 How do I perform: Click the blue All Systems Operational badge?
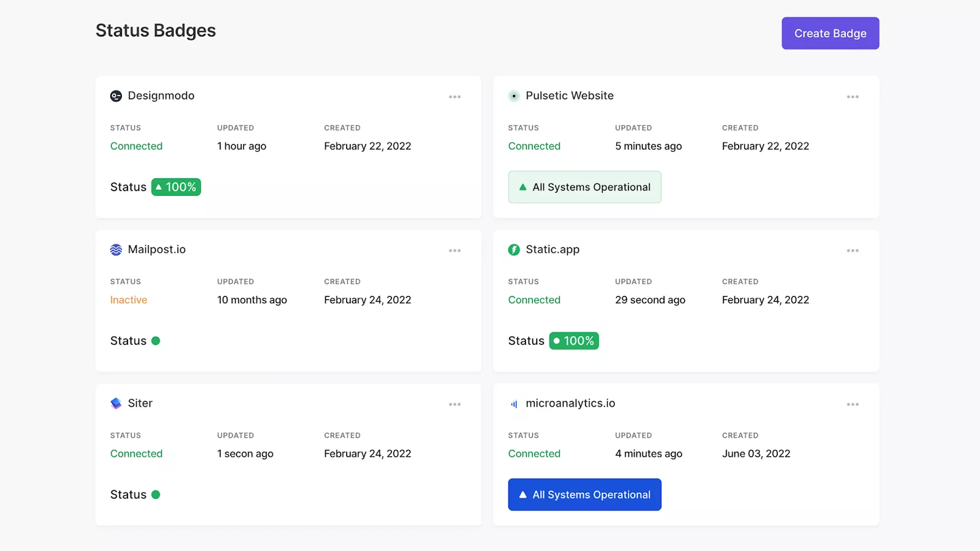[x=584, y=495]
